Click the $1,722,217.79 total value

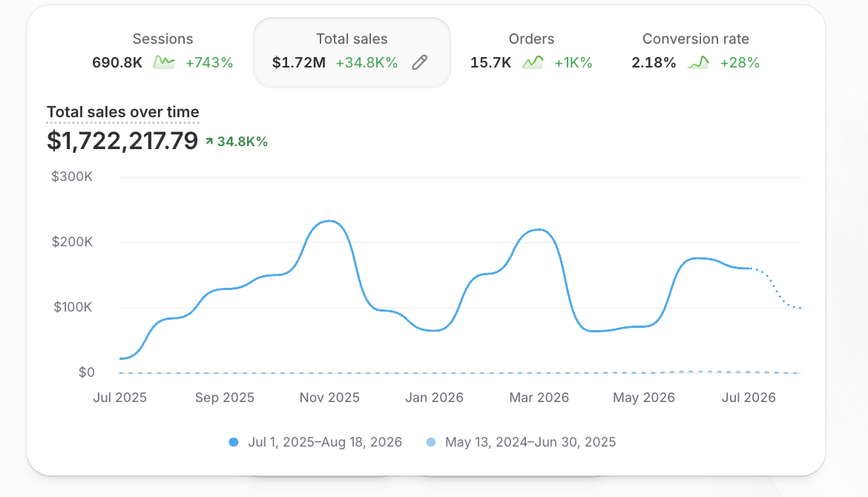(x=122, y=141)
